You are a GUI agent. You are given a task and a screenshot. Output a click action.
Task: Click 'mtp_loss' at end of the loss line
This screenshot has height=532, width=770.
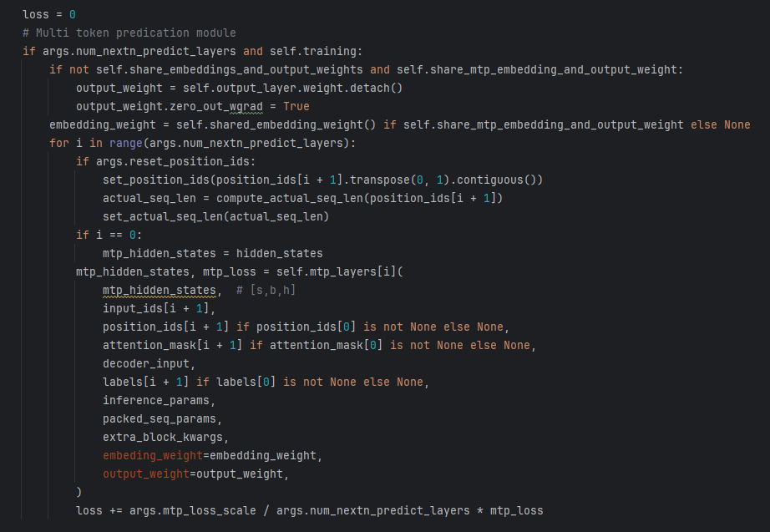pyautogui.click(x=517, y=511)
